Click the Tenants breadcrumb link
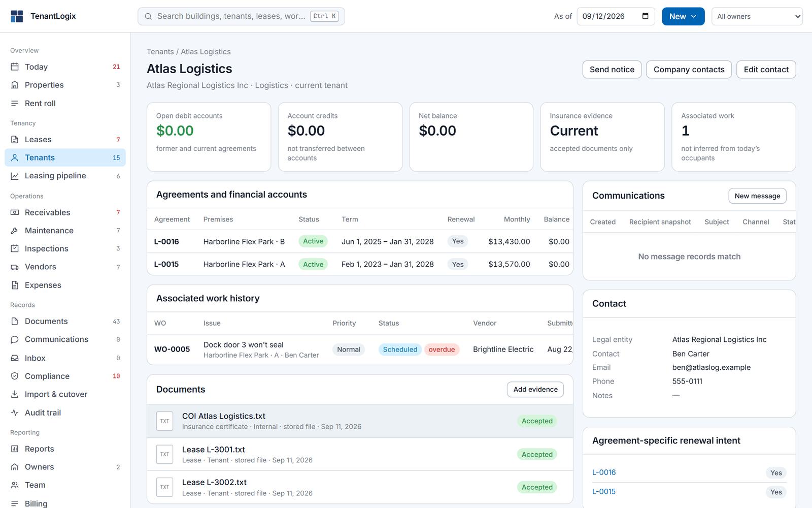Image resolution: width=812 pixels, height=508 pixels. [x=160, y=52]
